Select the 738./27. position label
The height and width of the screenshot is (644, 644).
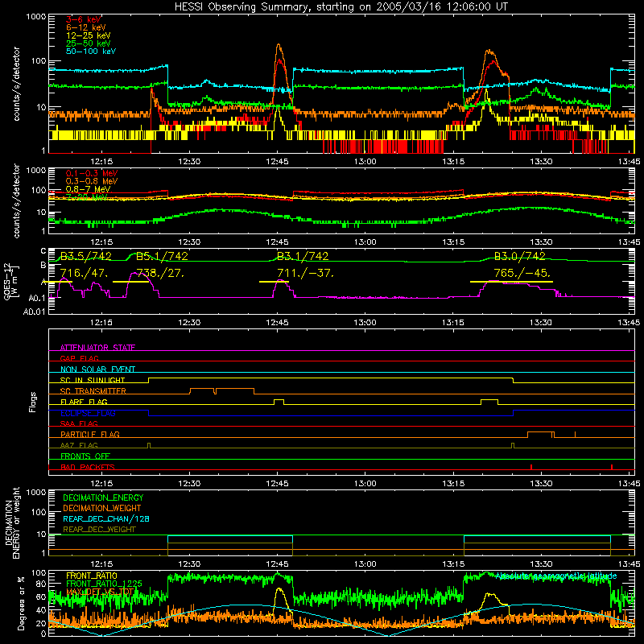tap(160, 273)
